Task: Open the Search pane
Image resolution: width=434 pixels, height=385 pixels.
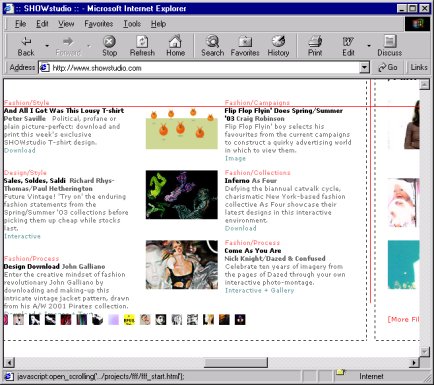Action: tap(212, 46)
